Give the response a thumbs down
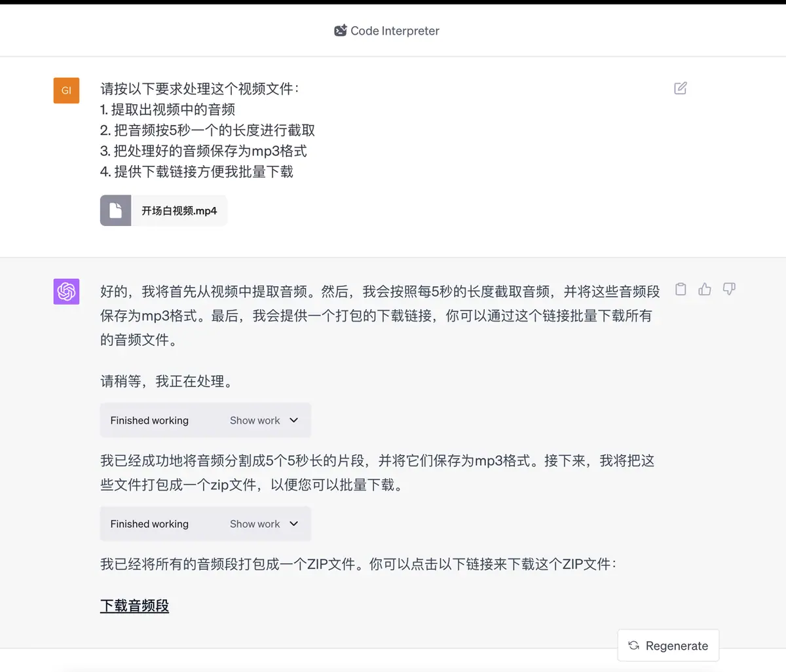Viewport: 786px width, 672px height. [x=729, y=289]
